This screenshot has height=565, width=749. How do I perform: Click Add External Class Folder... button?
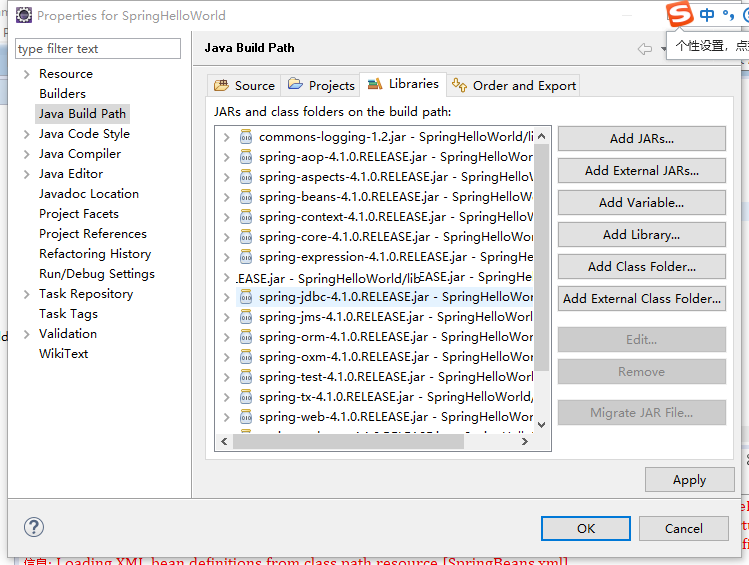642,298
